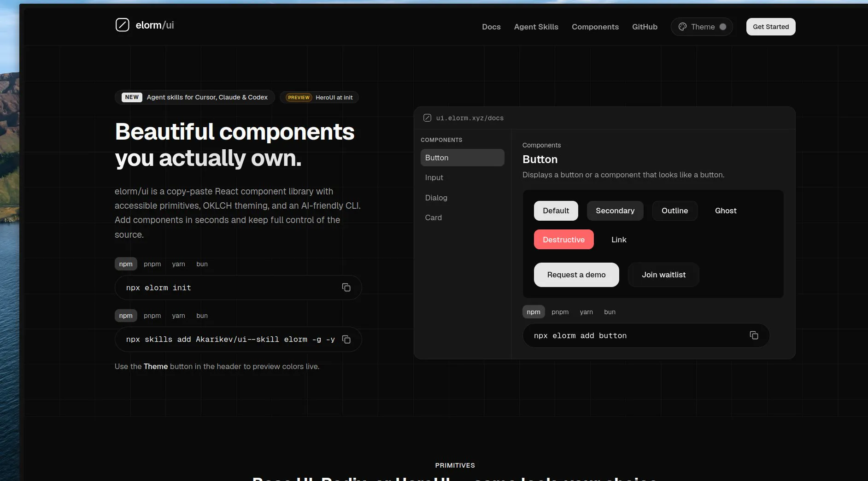Image resolution: width=868 pixels, height=481 pixels.
Task: Select npm tab above skills add command
Action: point(126,316)
